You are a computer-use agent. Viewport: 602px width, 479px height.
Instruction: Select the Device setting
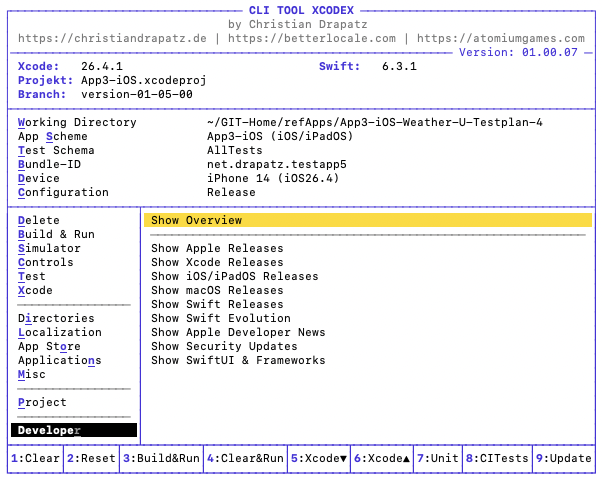tap(38, 178)
